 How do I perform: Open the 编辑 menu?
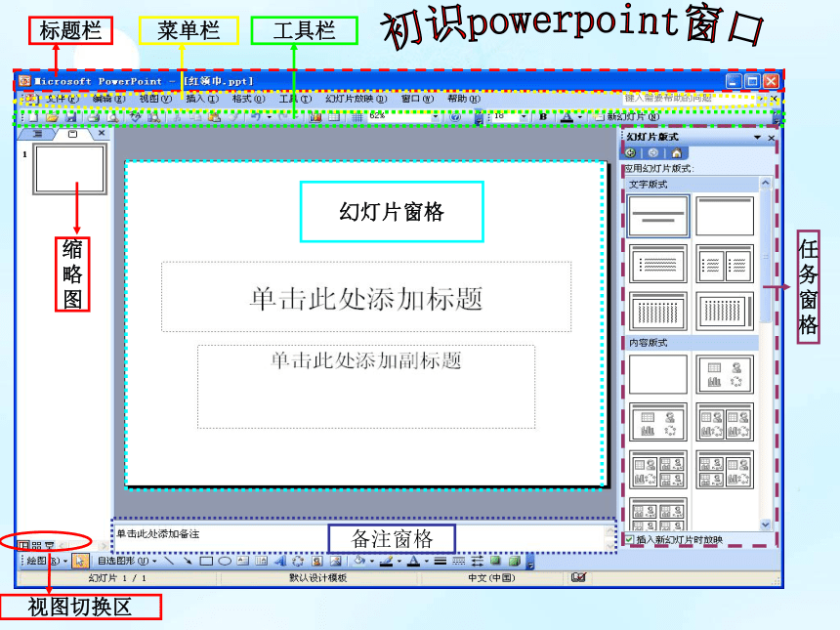coord(108,99)
